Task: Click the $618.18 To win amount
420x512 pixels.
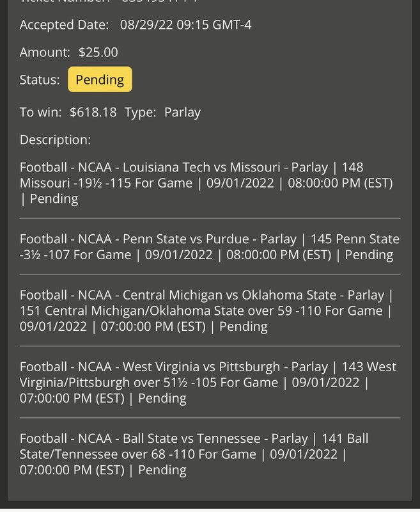Action: click(93, 112)
